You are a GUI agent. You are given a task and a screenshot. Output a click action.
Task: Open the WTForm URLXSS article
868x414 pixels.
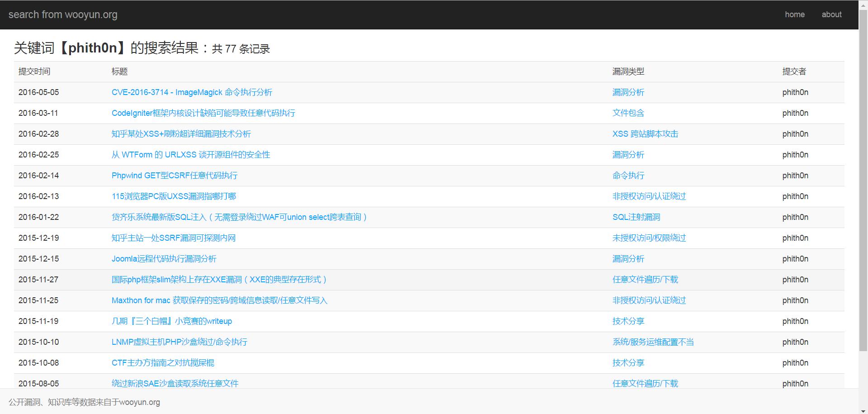(190, 155)
